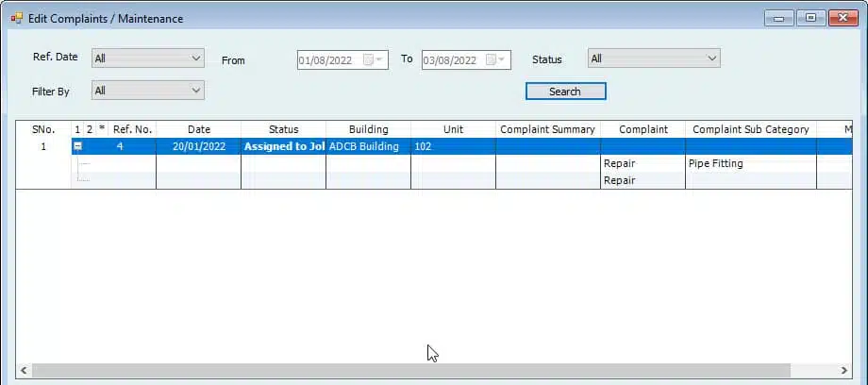The width and height of the screenshot is (868, 385).
Task: Open the From date calendar picker
Action: coord(374,59)
